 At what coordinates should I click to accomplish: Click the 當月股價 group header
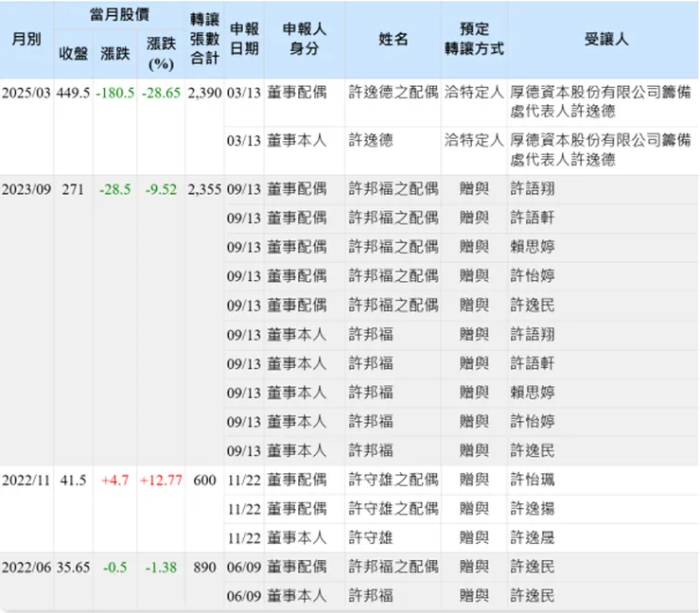118,16
